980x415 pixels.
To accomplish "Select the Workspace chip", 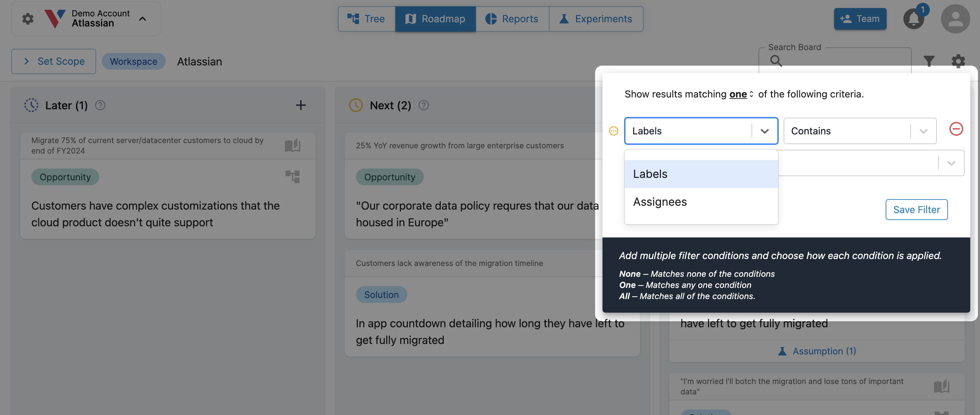I will click(x=133, y=61).
